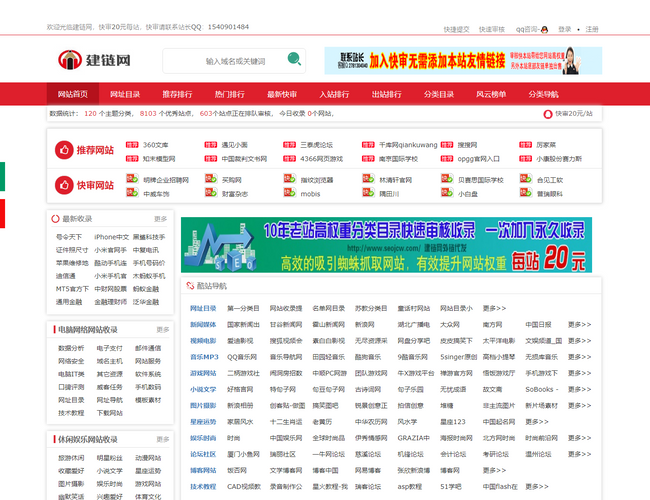The height and width of the screenshot is (500, 650).
Task: Click the QQ咨询 icon in top bar
Action: 545,30
